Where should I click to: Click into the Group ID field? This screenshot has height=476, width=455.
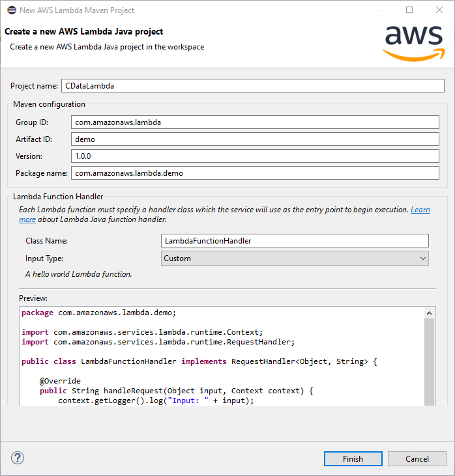pos(255,122)
